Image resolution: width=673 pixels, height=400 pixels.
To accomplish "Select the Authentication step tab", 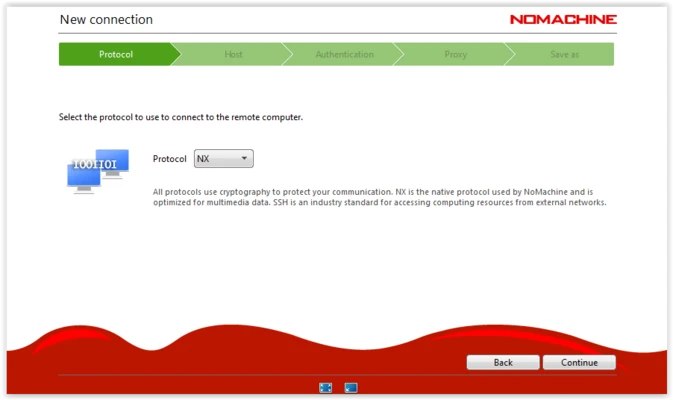I will [345, 55].
